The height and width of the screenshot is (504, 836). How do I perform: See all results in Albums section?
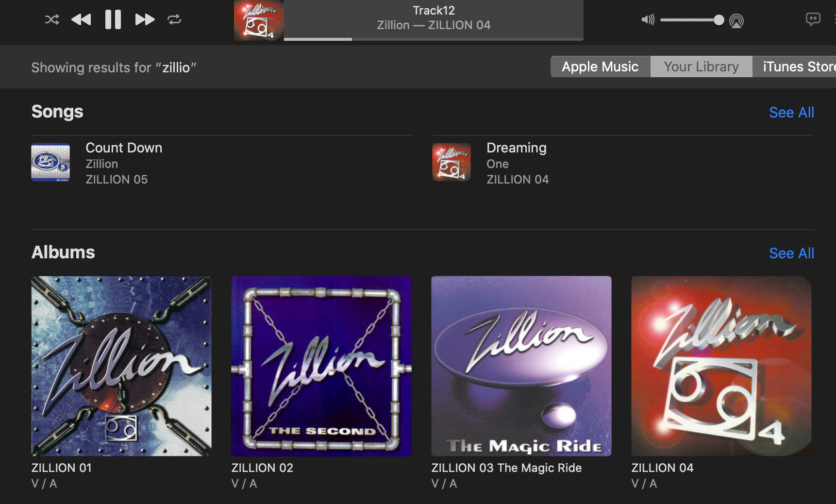click(x=791, y=253)
